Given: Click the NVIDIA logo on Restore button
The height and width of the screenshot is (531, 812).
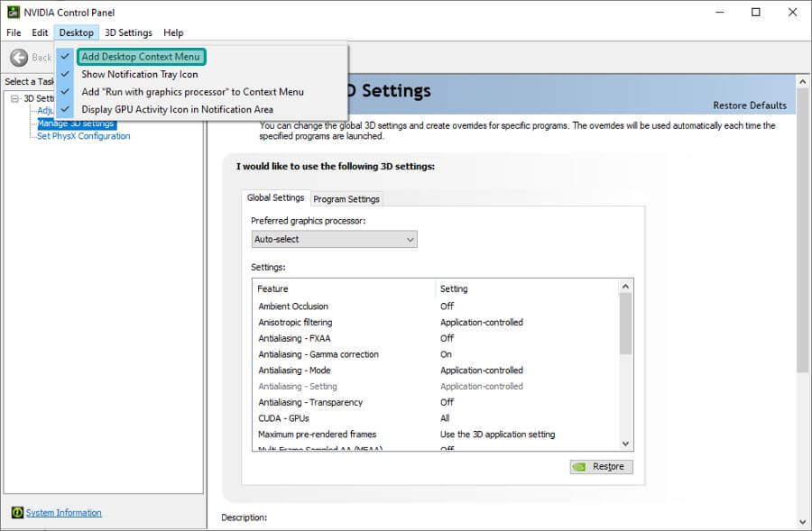Looking at the screenshot, I should (579, 467).
